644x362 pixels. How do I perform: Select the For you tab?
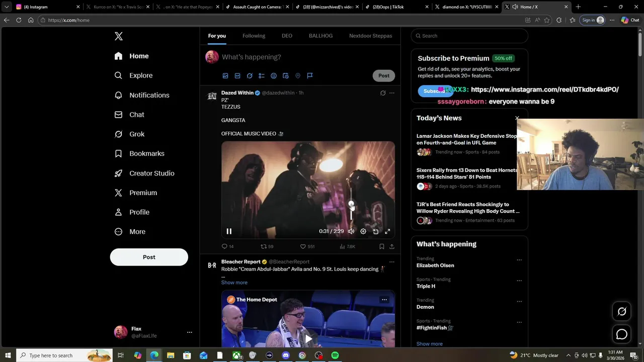point(217,36)
